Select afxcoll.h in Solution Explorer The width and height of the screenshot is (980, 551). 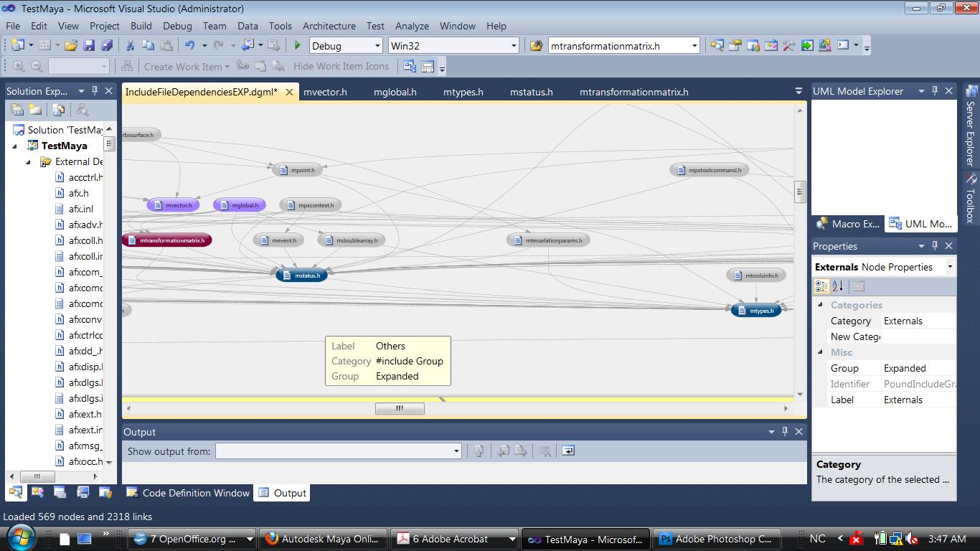(x=85, y=240)
